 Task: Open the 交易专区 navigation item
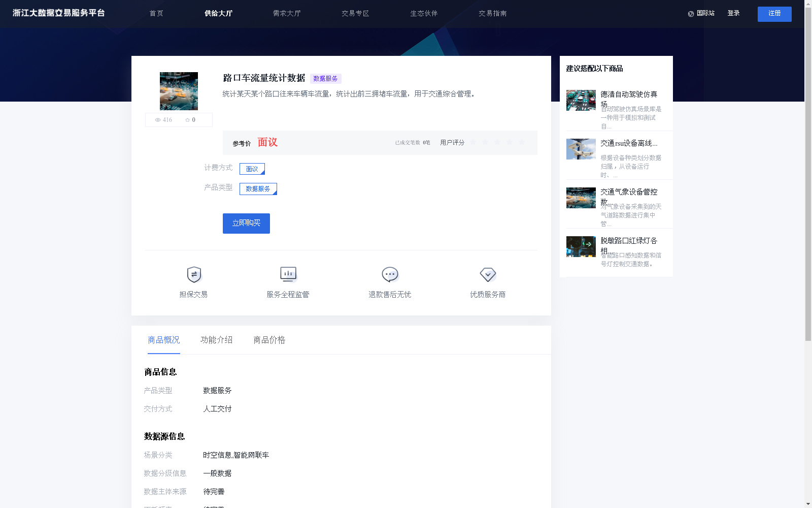point(355,14)
